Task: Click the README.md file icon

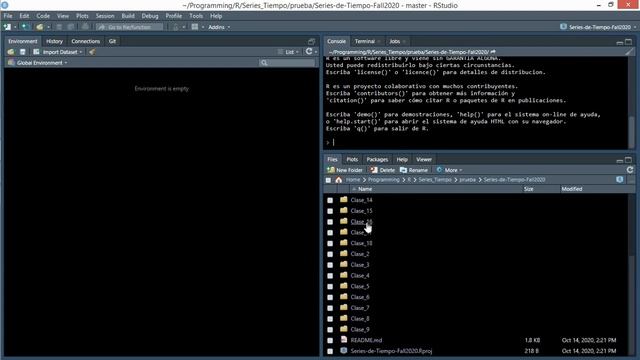Action: pos(344,340)
